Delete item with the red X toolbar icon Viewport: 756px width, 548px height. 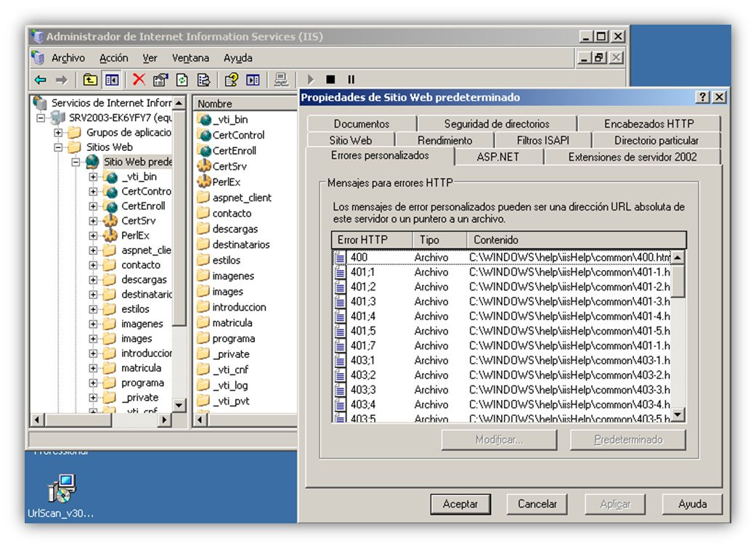pyautogui.click(x=139, y=79)
